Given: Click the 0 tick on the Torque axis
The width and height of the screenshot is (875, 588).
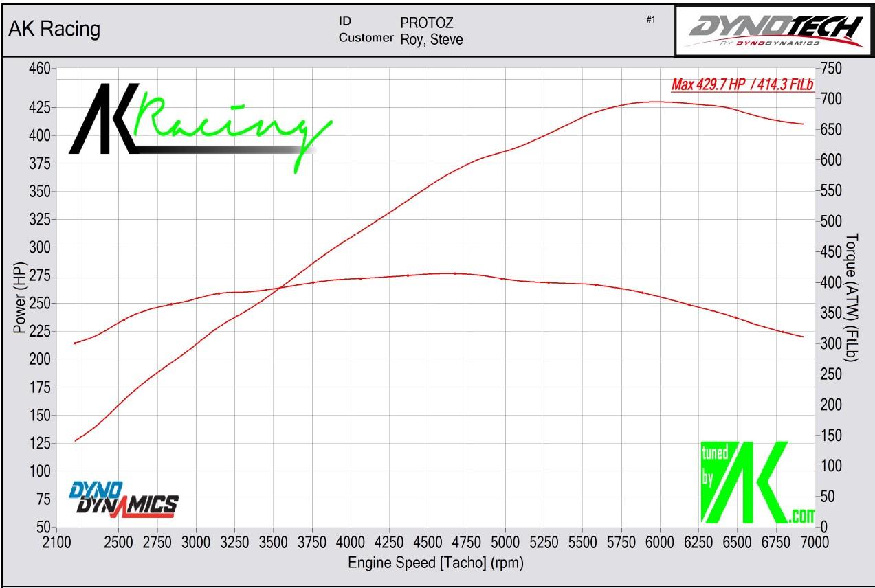Looking at the screenshot, I should point(824,527).
